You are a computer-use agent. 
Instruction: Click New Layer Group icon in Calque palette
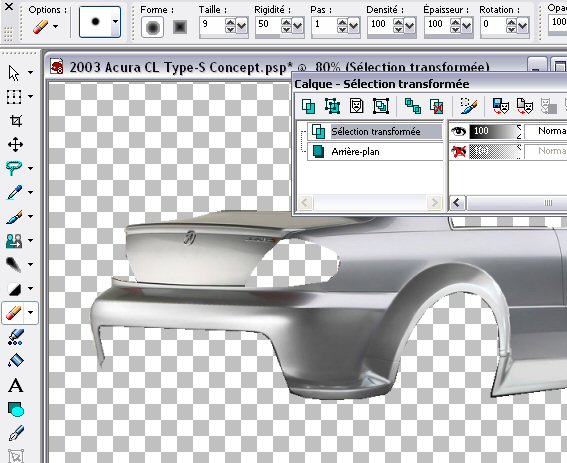tap(381, 106)
